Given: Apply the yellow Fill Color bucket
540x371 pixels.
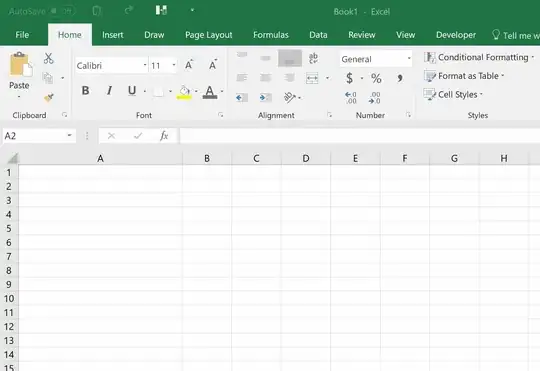Looking at the screenshot, I should pyautogui.click(x=184, y=92).
